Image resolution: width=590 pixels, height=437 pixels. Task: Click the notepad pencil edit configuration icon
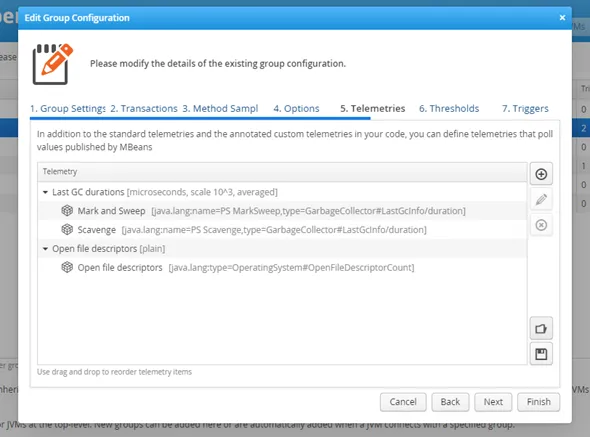tap(53, 64)
